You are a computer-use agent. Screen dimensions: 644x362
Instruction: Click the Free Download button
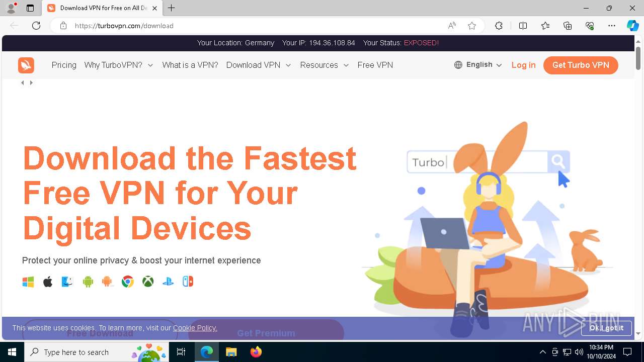click(100, 333)
